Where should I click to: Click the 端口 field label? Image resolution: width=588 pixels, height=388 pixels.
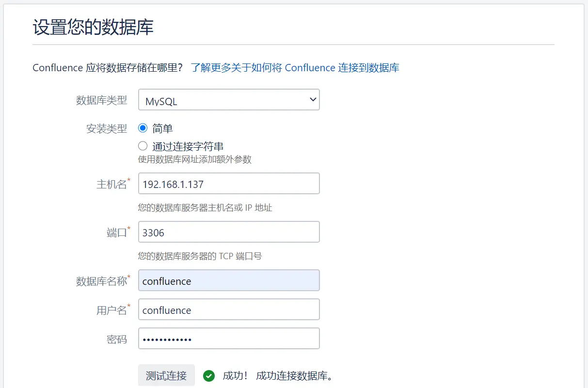pos(116,233)
